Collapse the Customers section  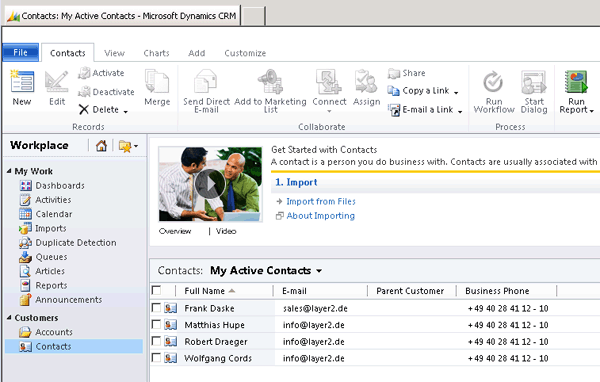pyautogui.click(x=9, y=318)
